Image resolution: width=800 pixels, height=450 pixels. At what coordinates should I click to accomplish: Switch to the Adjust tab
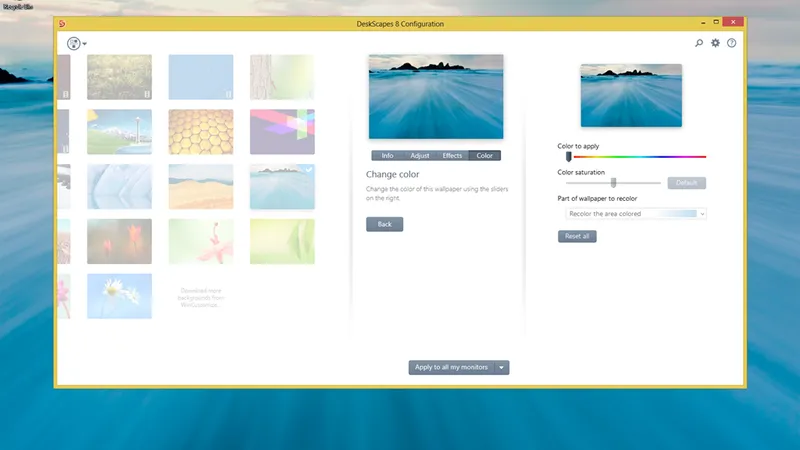point(420,156)
